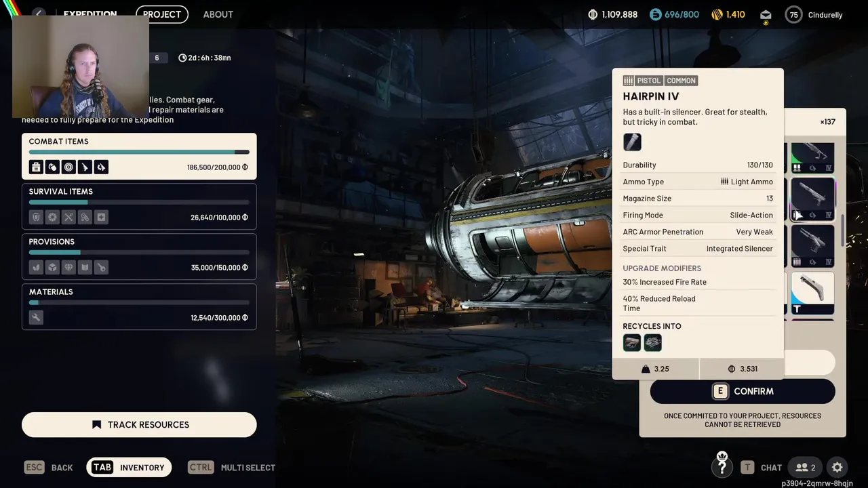Viewport: 868px width, 488px height.
Task: Click the Combat Items progress bar
Action: click(139, 152)
